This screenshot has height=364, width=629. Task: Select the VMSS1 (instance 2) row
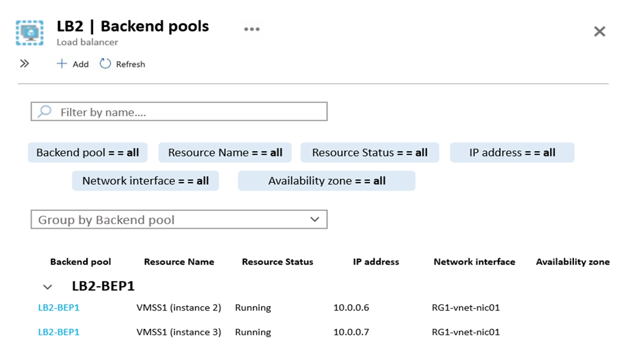click(179, 308)
